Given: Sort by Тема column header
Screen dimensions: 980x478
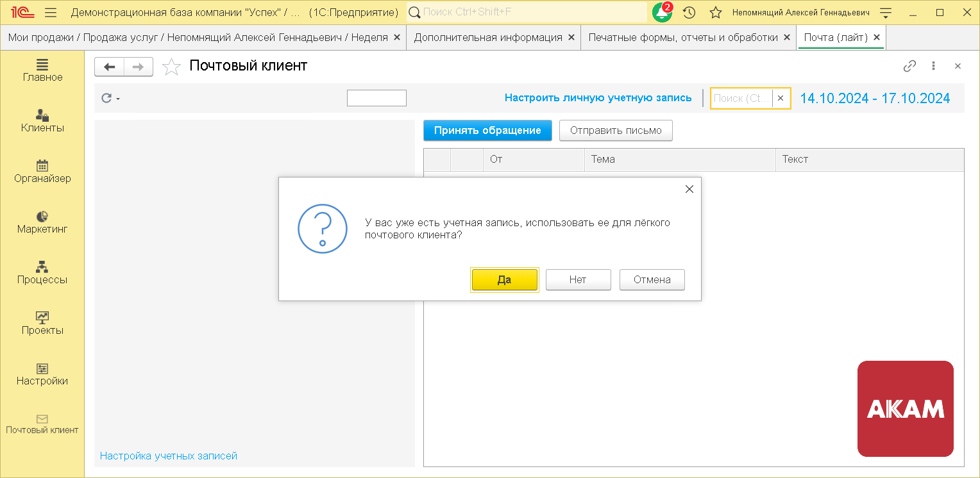Looking at the screenshot, I should [680, 160].
